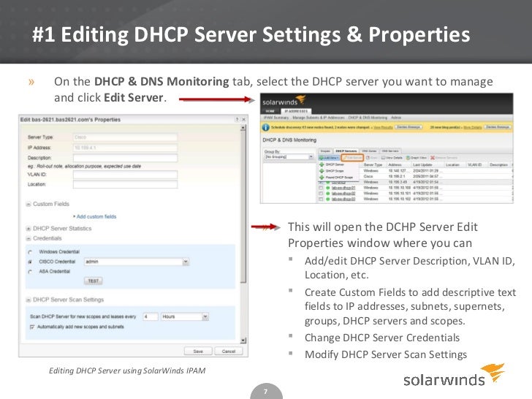Open the lab-ew-dhcp-01 server link
The width and height of the screenshot is (532, 399).
coord(343,188)
